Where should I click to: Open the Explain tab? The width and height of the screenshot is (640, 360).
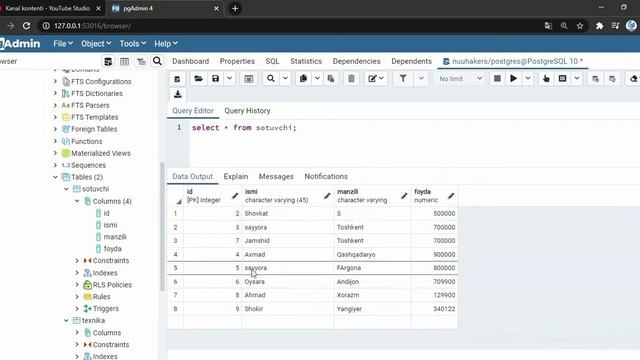click(236, 177)
